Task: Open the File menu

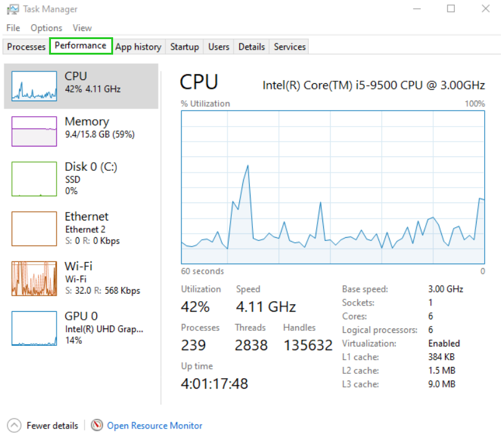Action: (12, 28)
